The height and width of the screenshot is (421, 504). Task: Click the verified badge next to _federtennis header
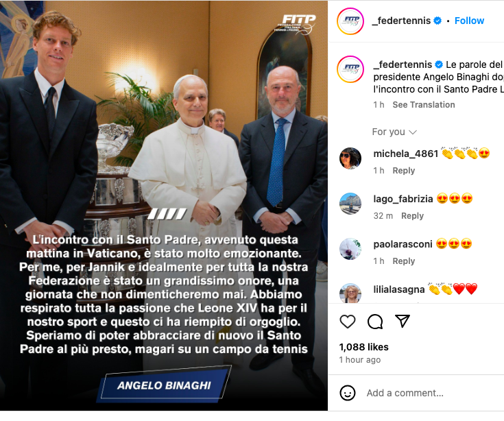437,21
